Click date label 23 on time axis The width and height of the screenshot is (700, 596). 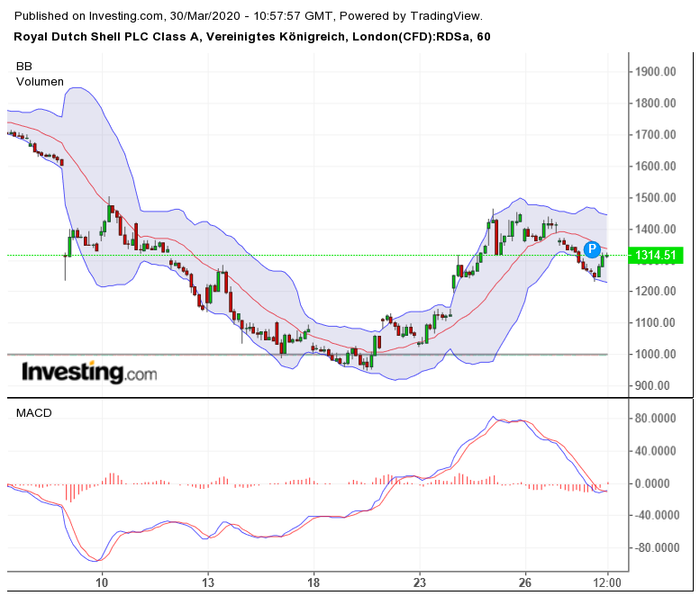pyautogui.click(x=420, y=582)
